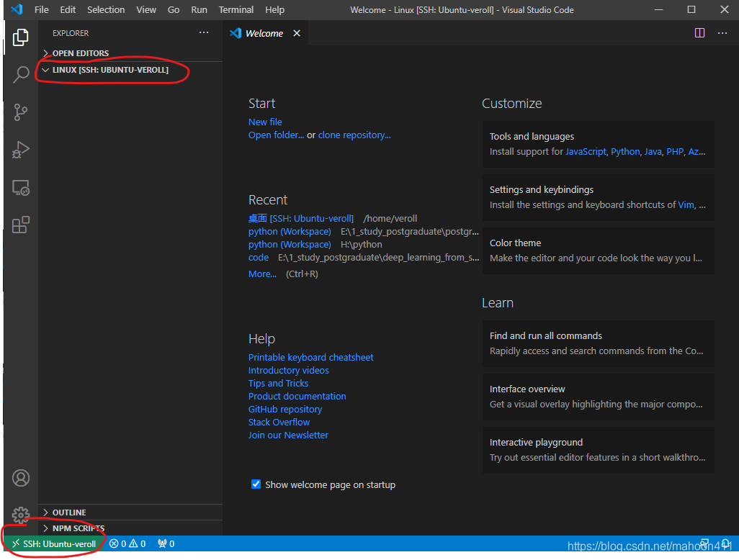Screen dimensions: 739x560
Task: Open recent python (Workspace) on E: drive
Action: coord(290,232)
